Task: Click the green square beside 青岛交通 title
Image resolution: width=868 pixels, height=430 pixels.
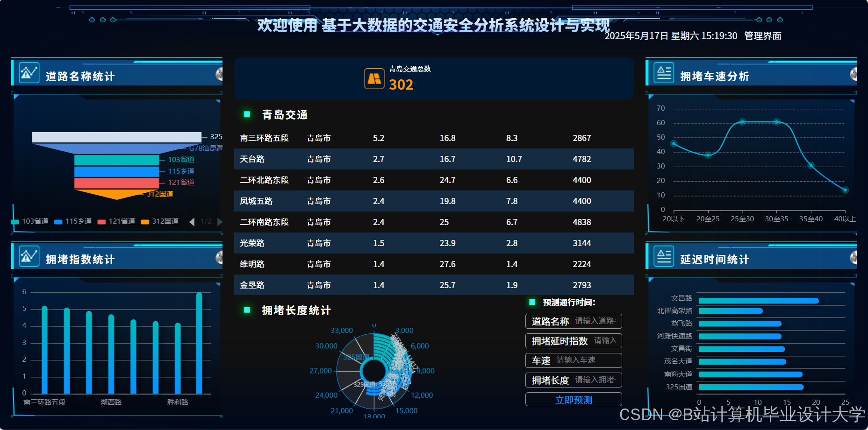Action: tap(246, 113)
